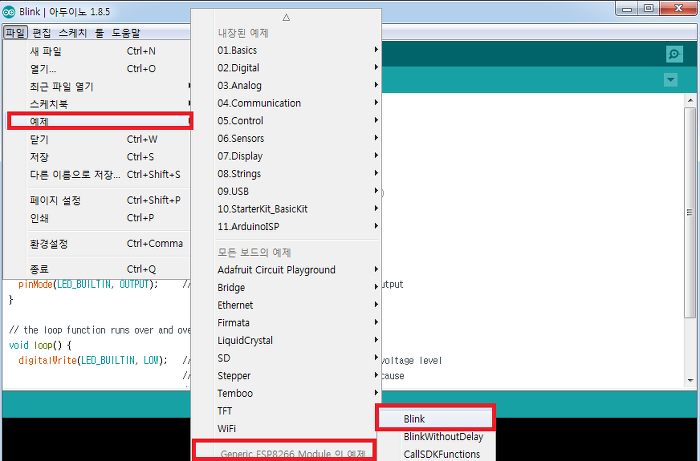Expand 스케치북 submenu
The image size is (700, 461).
point(97,104)
